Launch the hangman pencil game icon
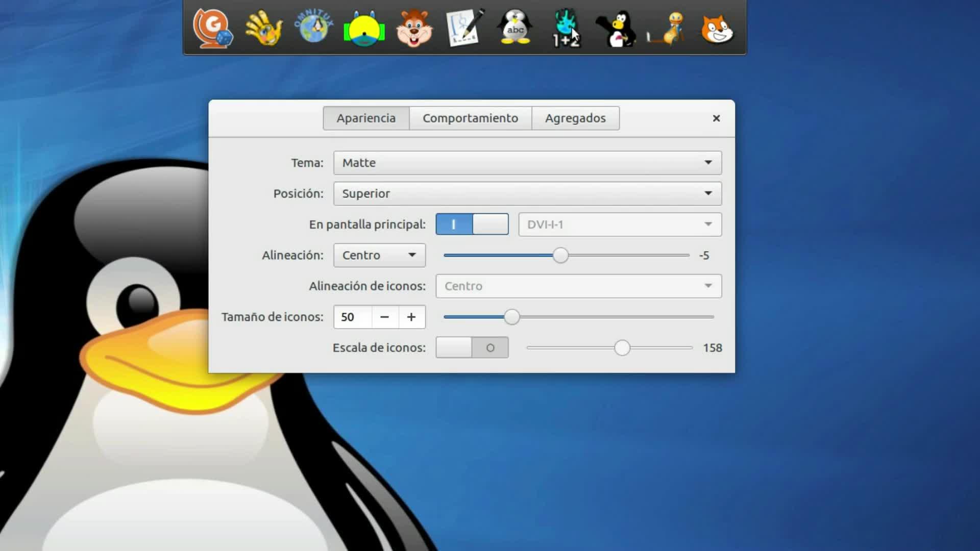The height and width of the screenshot is (551, 980). pos(464,28)
